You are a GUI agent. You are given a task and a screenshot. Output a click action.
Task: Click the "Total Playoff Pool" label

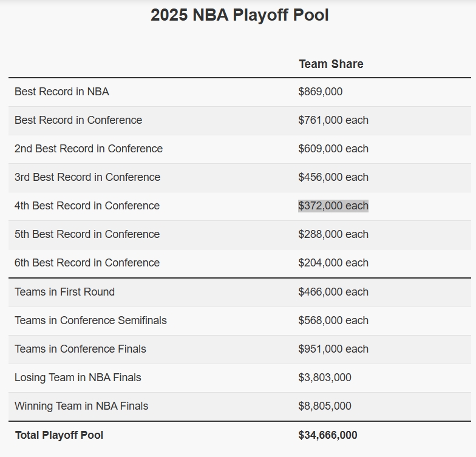[x=59, y=435]
